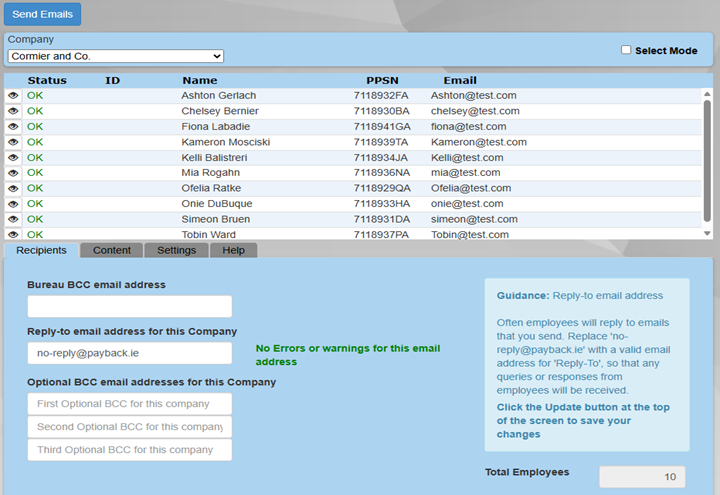Click the eye icon for Fiona Labadie
The image size is (720, 495).
coord(13,127)
